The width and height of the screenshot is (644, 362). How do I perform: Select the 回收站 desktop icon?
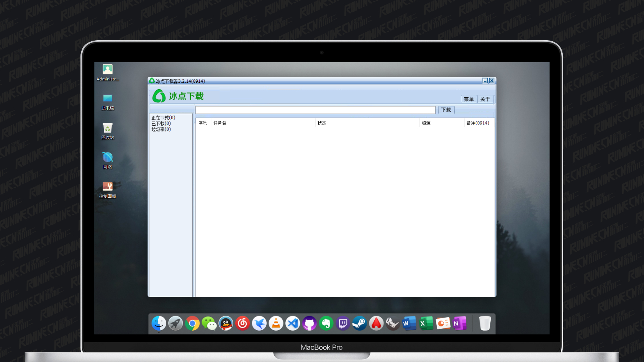(x=108, y=131)
